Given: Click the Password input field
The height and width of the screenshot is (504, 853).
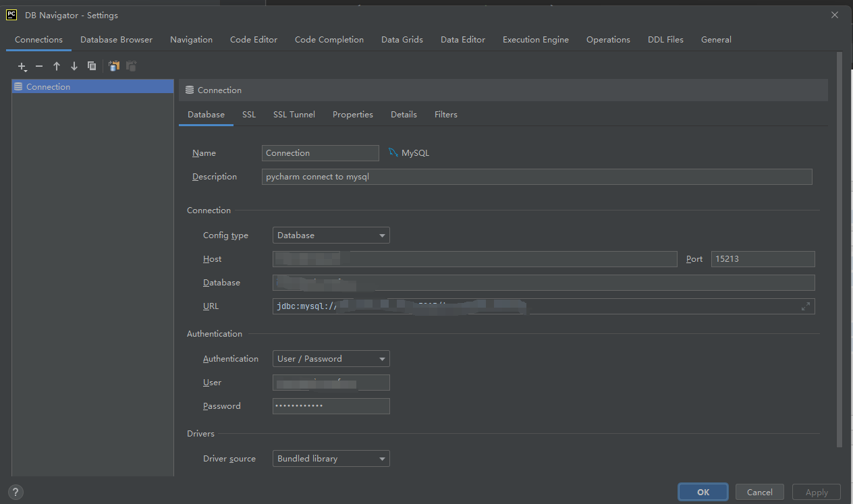Looking at the screenshot, I should pyautogui.click(x=331, y=406).
